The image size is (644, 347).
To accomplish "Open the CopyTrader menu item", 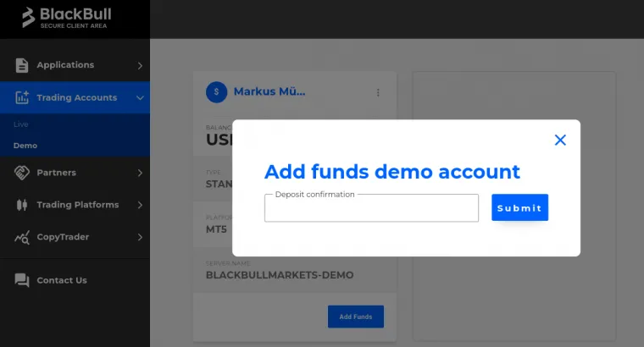I will coord(75,237).
